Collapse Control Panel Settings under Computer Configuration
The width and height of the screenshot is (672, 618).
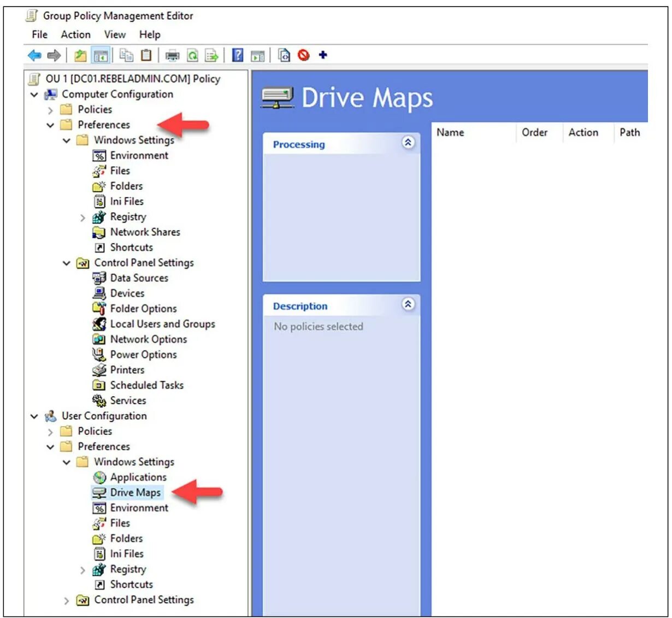[67, 263]
